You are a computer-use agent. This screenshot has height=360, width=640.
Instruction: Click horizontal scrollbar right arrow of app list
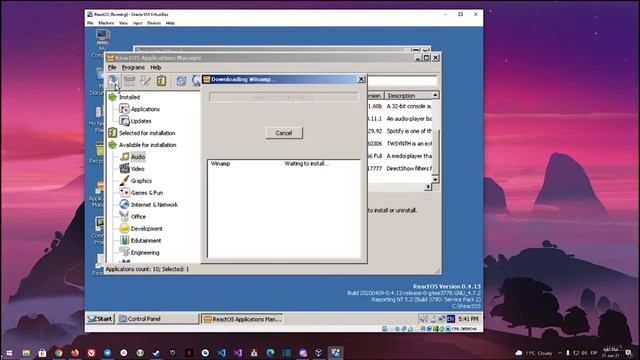(428, 187)
